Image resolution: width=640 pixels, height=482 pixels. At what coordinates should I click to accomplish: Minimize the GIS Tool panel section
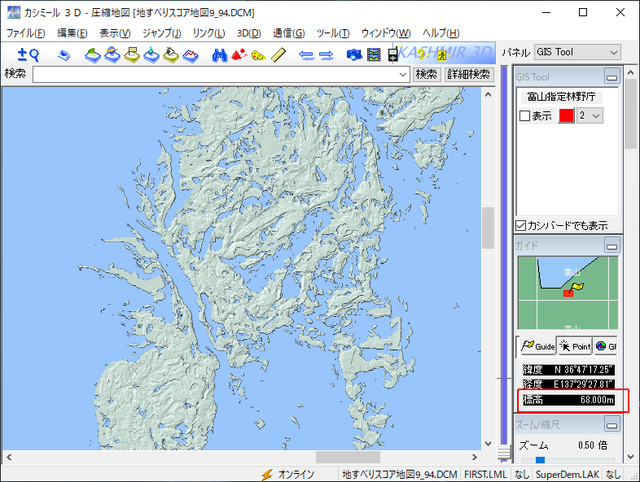612,76
